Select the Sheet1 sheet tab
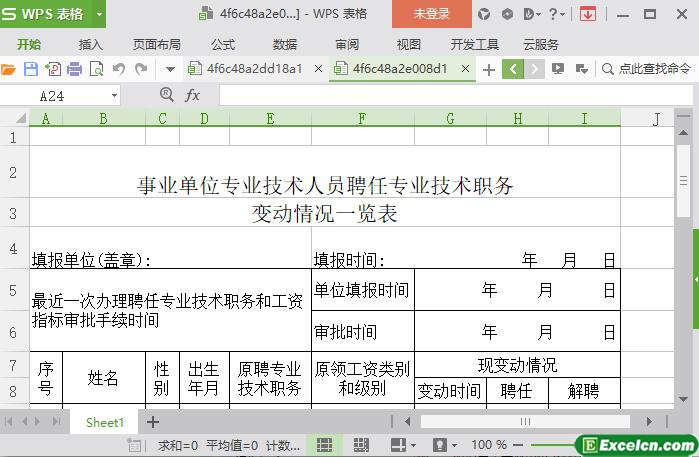 tap(104, 422)
